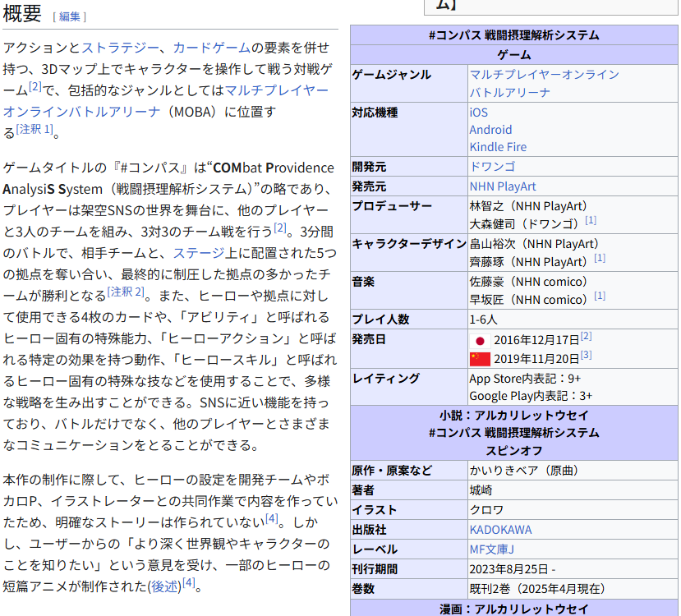This screenshot has width=681, height=616.
Task: Select the スピンオフ header line
Action: tap(514, 451)
